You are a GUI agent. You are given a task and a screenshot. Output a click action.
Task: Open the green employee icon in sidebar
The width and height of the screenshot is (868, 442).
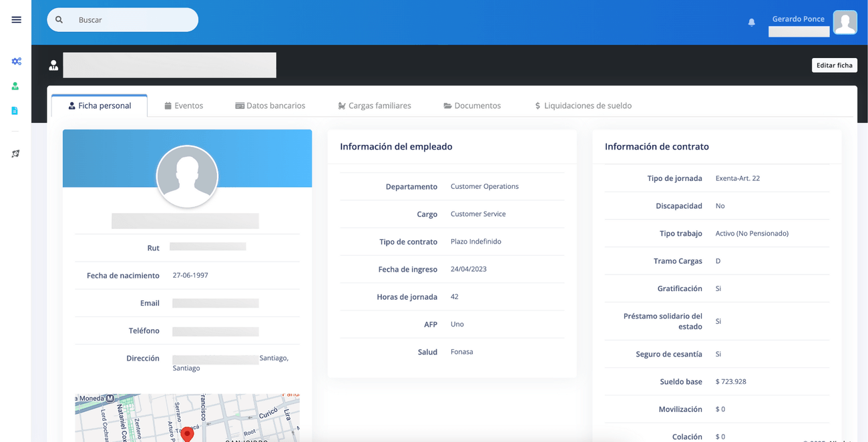point(15,86)
